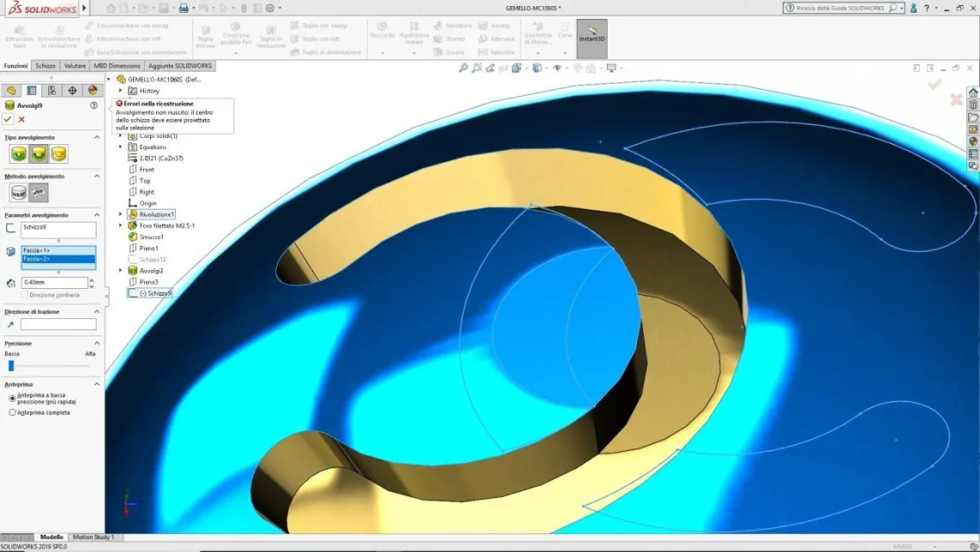
Task: Cancel the wrap feature with the red X
Action: [x=22, y=119]
